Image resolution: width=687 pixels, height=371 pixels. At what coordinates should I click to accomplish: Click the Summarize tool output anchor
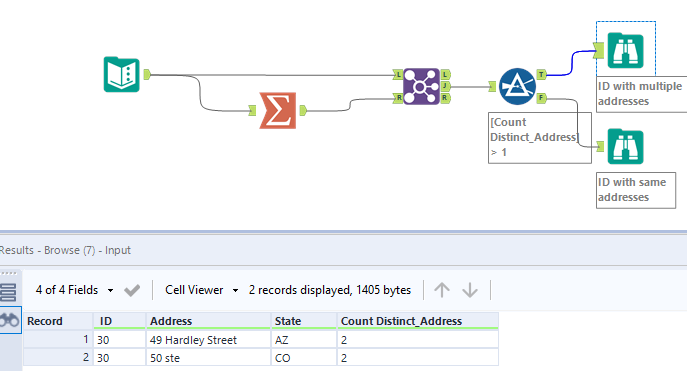coord(303,110)
